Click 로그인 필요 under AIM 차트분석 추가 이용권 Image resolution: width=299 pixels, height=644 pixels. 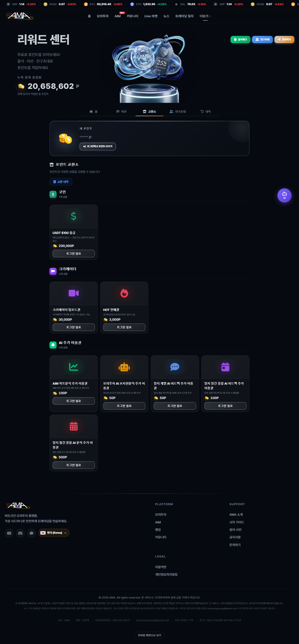[x=74, y=401]
